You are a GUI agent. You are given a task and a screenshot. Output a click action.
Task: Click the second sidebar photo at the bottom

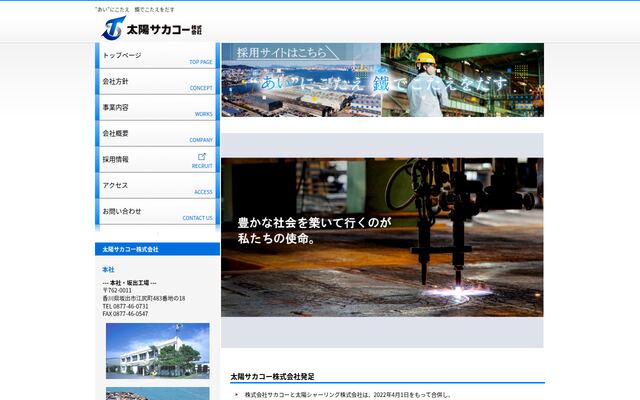tap(158, 393)
